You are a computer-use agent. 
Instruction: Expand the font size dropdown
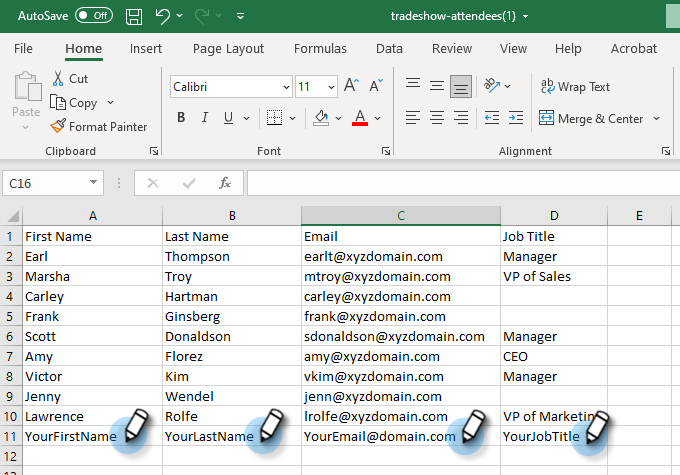click(331, 87)
